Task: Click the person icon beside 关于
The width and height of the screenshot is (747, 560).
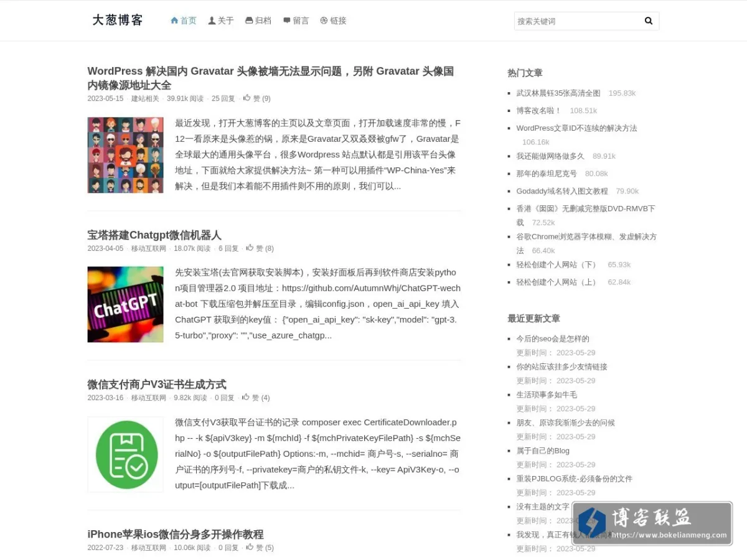Action: tap(212, 21)
